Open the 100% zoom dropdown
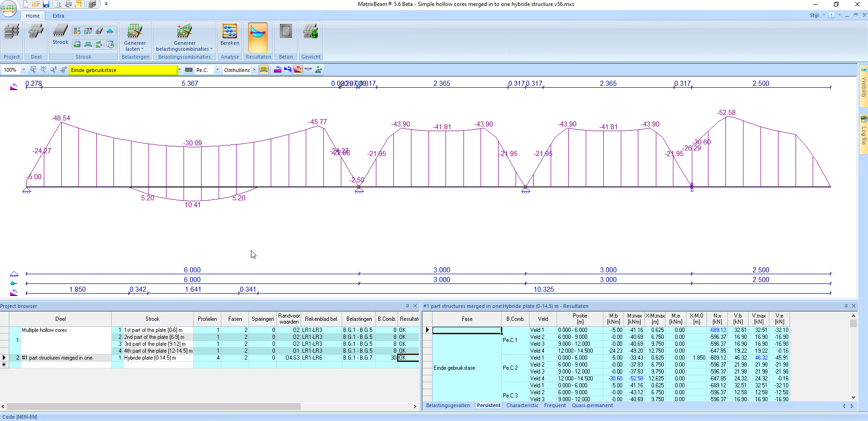 pyautogui.click(x=24, y=70)
